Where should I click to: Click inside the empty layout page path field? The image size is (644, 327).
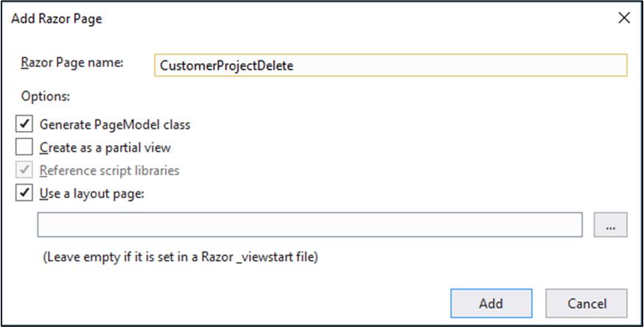(309, 225)
